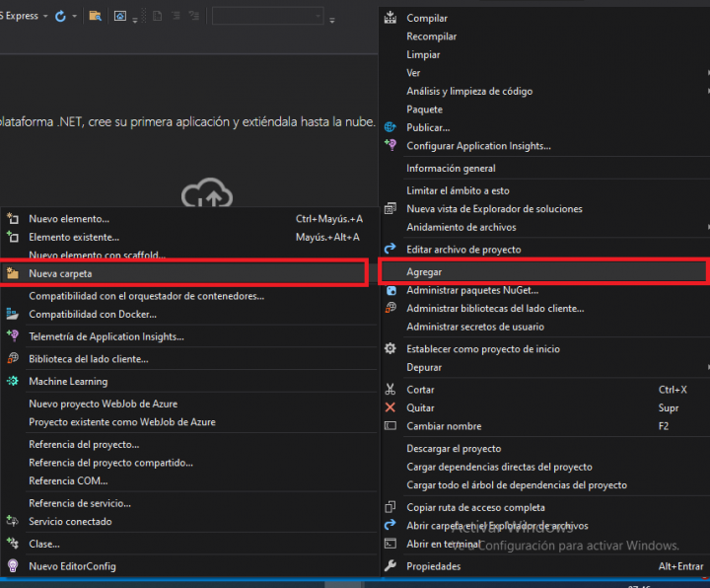This screenshot has height=588, width=710.
Task: Click the Publicar globe icon
Action: point(390,127)
